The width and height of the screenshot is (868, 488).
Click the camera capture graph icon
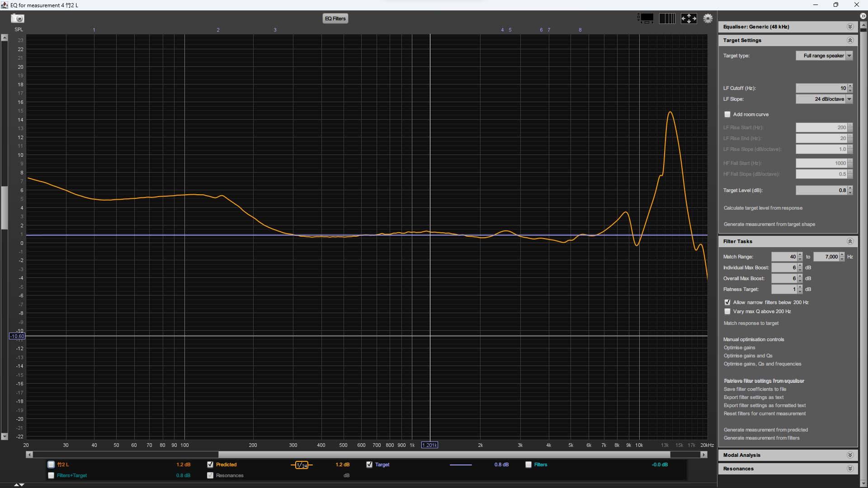(x=18, y=19)
